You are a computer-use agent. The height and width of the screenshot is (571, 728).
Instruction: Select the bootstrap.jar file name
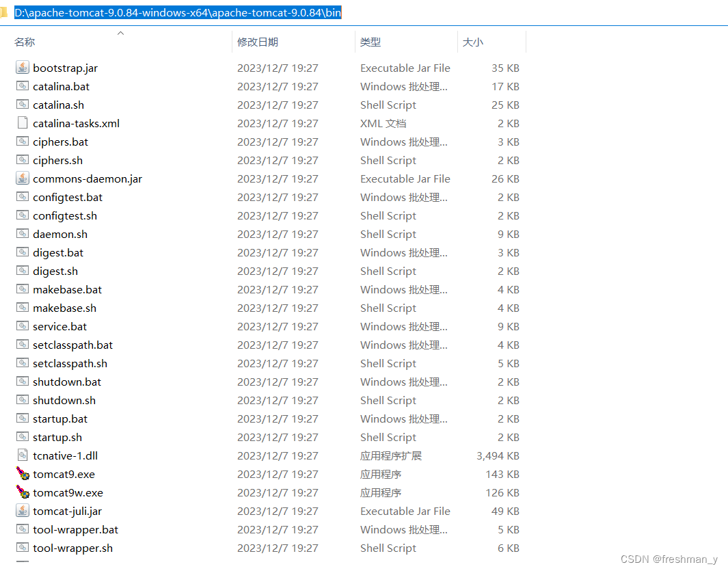point(65,68)
